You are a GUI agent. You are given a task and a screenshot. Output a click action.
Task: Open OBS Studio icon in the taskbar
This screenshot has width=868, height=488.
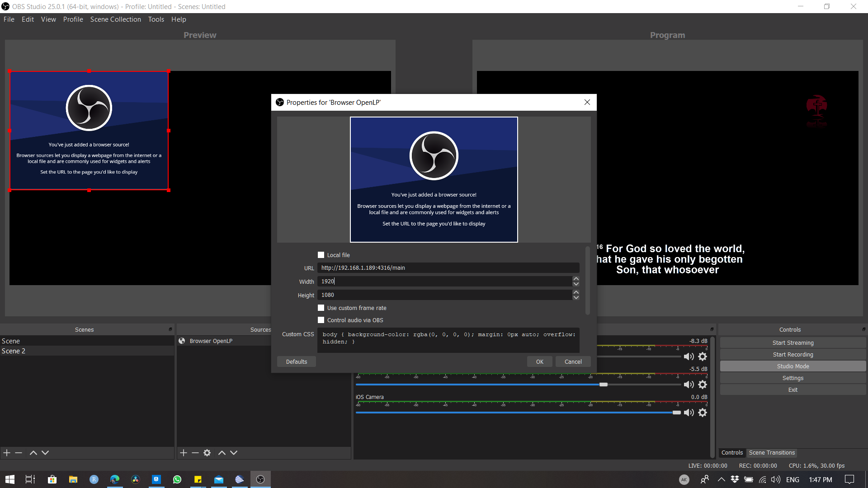click(261, 479)
